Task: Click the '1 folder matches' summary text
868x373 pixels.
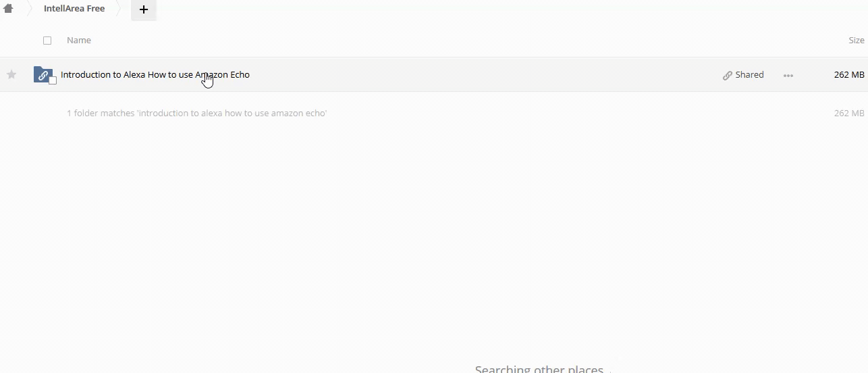Action: coord(196,114)
